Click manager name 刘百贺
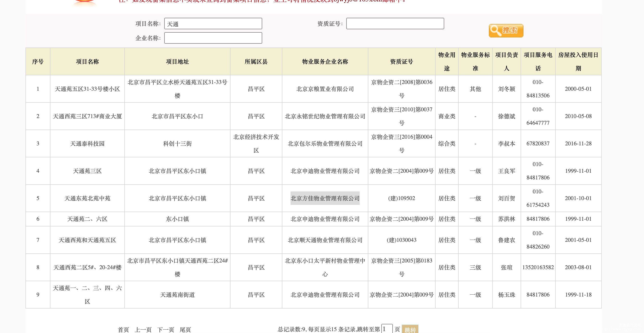Image resolution: width=644 pixels, height=333 pixels. (x=506, y=198)
